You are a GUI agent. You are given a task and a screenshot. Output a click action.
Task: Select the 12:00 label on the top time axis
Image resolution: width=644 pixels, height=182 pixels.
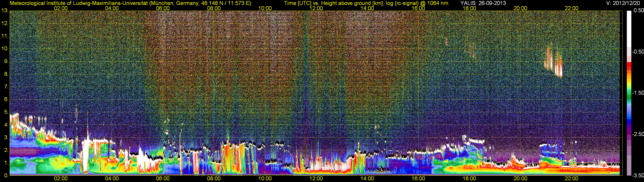coord(316,8)
